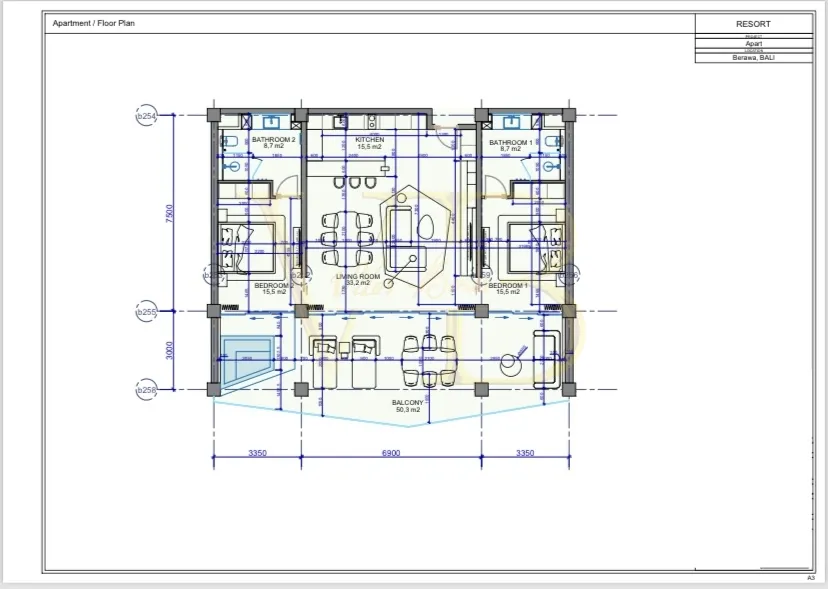Click the b254 grid axis marker
828x589 pixels.
(147, 117)
